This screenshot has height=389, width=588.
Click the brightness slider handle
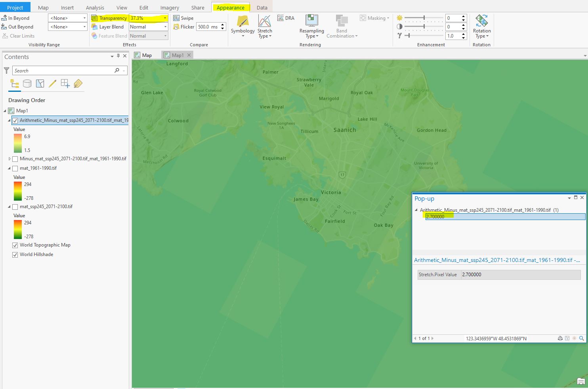[424, 18]
